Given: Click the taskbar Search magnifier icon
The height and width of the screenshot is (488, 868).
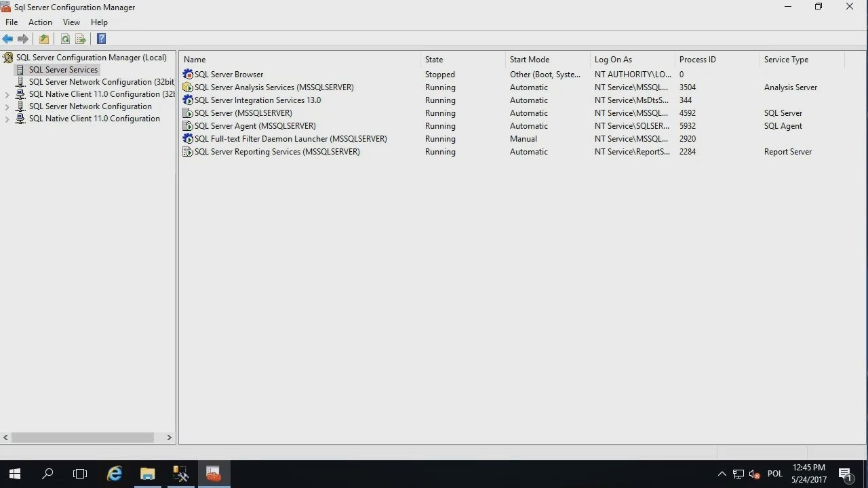Looking at the screenshot, I should click(x=47, y=474).
